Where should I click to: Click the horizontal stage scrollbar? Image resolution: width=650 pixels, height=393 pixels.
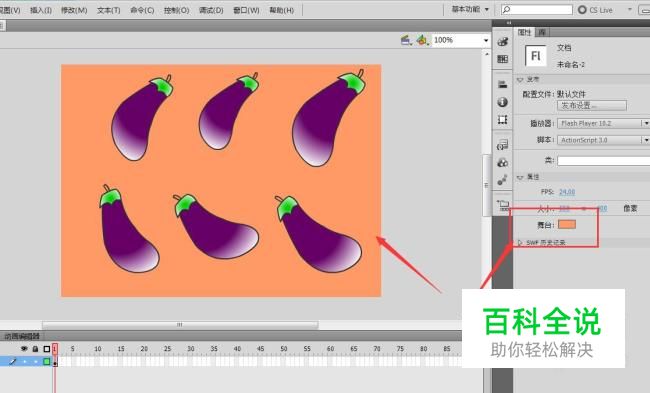coord(180,325)
